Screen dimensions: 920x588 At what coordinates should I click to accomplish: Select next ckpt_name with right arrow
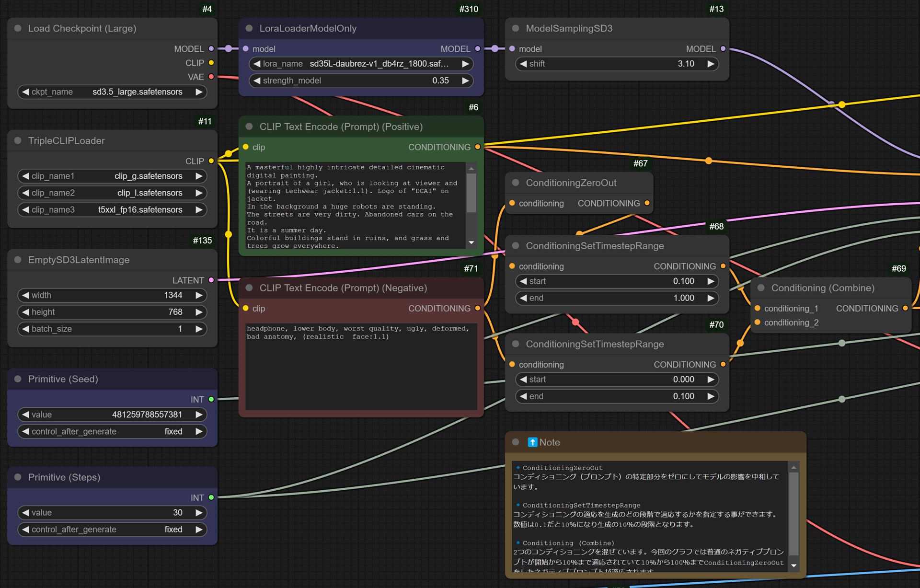coord(199,92)
